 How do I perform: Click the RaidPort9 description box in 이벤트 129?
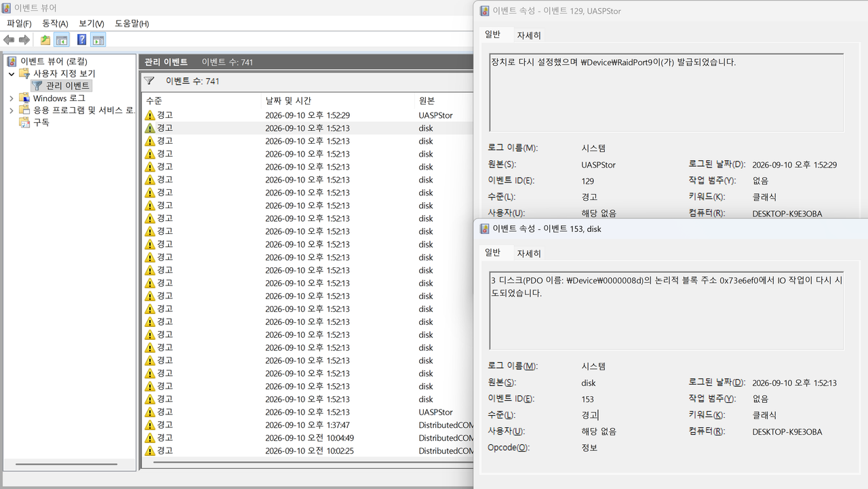pyautogui.click(x=667, y=92)
